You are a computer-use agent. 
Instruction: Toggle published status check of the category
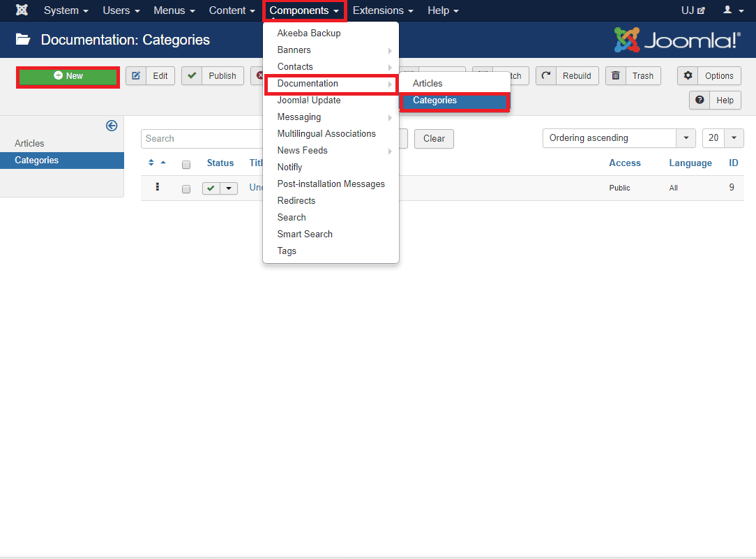211,188
